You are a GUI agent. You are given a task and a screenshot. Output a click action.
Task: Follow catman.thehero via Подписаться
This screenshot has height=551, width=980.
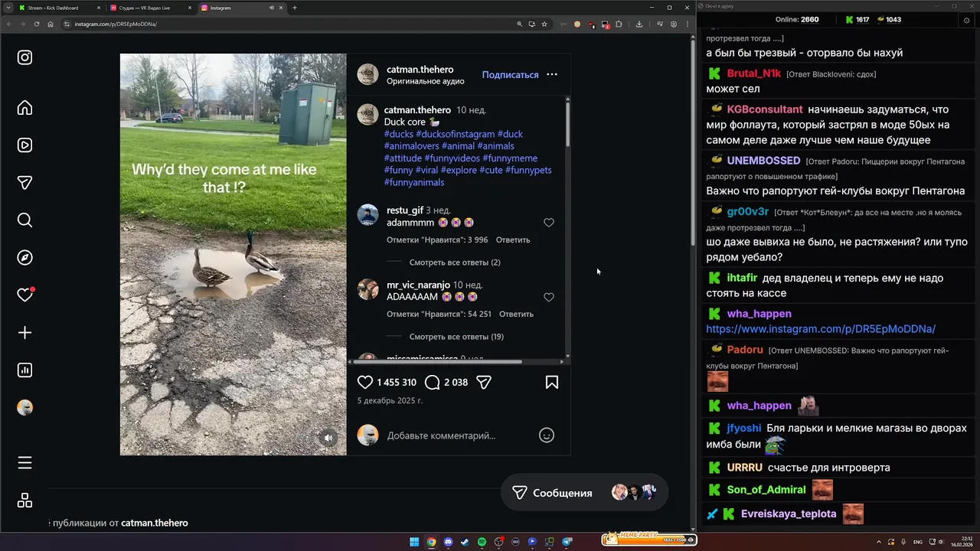[x=510, y=75]
